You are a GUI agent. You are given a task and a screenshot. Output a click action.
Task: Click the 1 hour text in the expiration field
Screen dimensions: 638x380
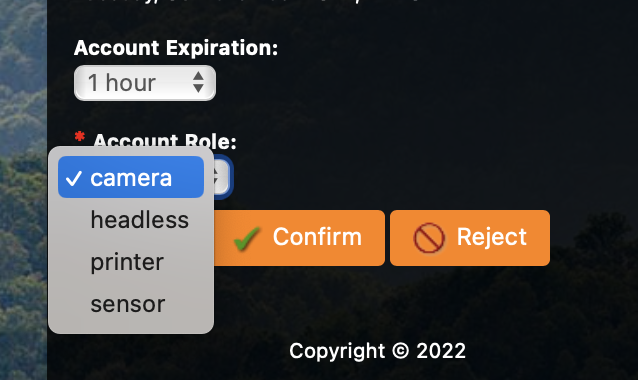tap(122, 83)
